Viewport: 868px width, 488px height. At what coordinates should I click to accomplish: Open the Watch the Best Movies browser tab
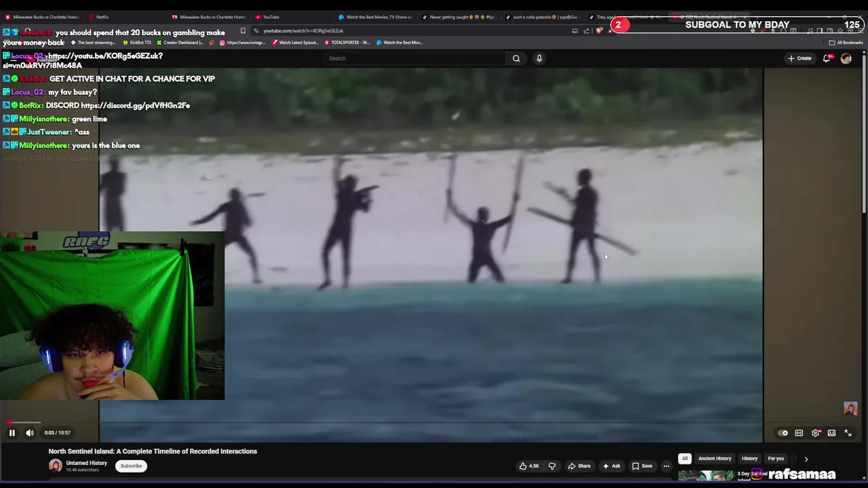tap(375, 17)
